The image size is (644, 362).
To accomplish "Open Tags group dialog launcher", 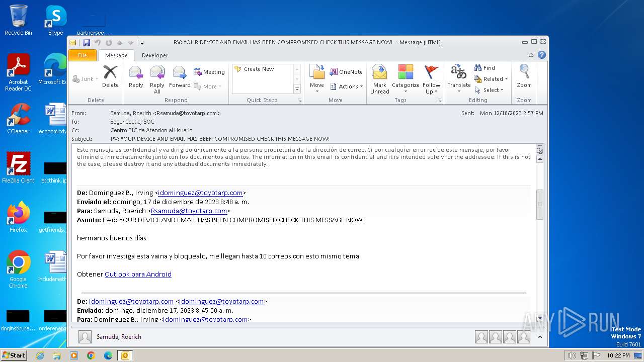I will click(x=439, y=101).
